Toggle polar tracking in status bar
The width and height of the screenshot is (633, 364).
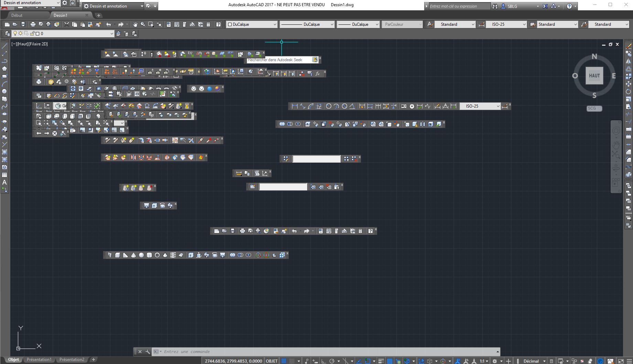[x=332, y=361]
